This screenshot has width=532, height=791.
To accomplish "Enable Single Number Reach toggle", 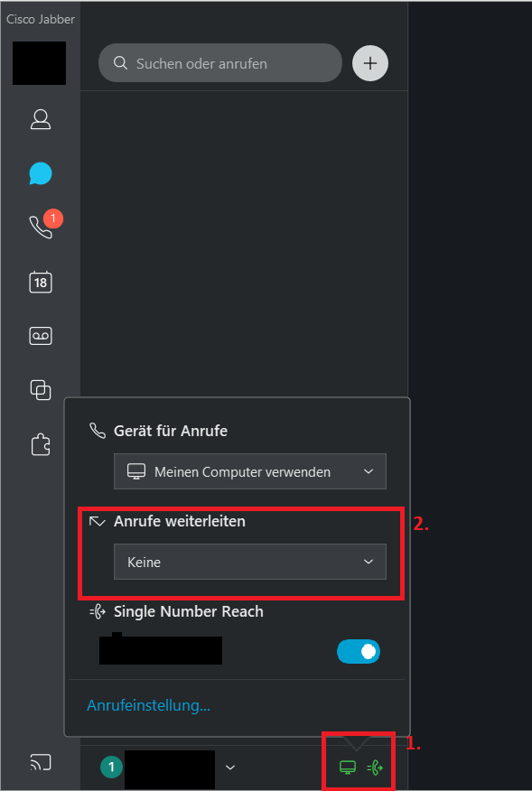I will 359,651.
